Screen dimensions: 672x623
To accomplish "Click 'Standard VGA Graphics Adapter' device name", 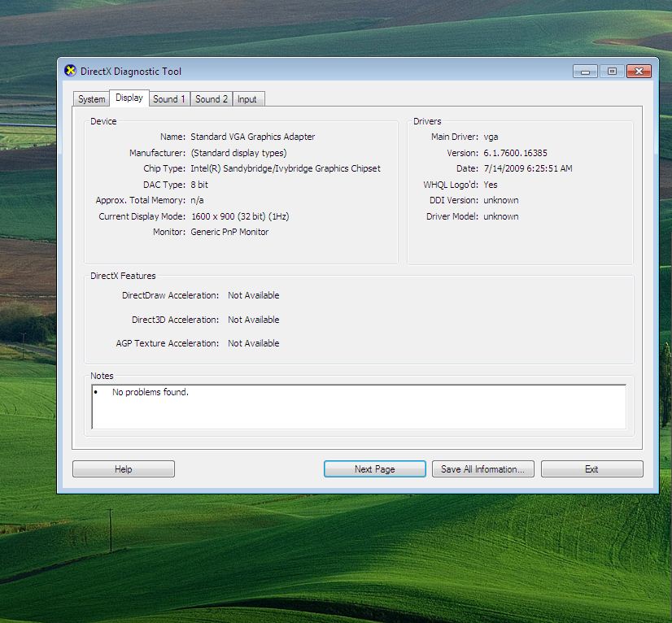I will 252,137.
